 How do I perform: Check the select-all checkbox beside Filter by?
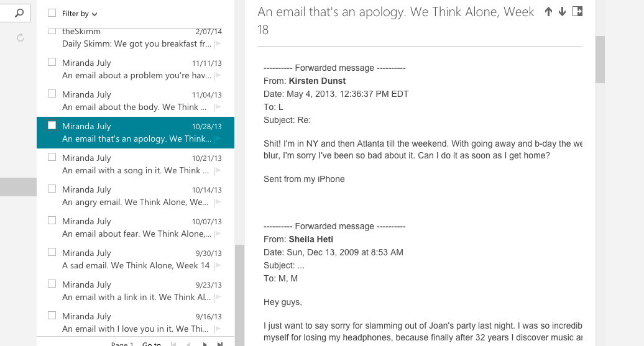point(52,13)
